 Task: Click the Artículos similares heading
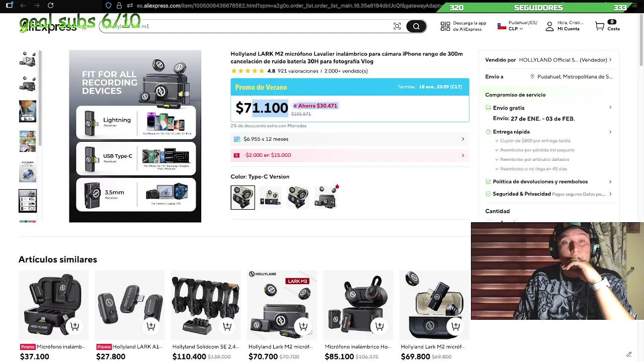(58, 259)
